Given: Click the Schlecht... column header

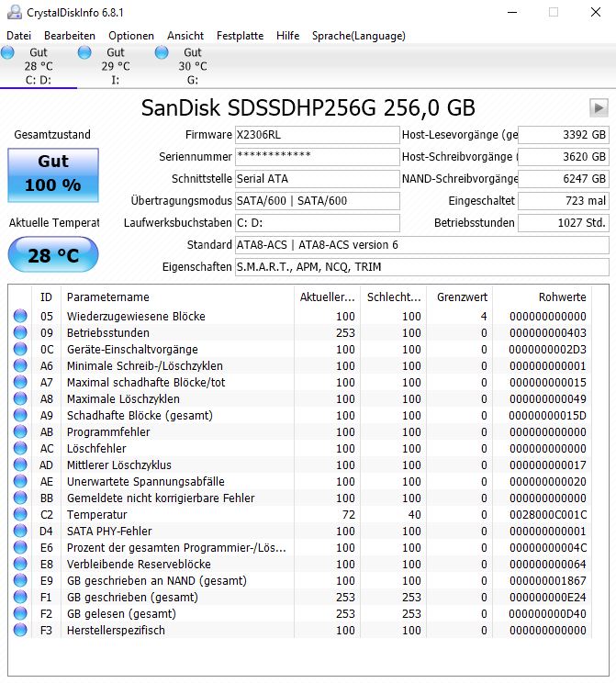Looking at the screenshot, I should pyautogui.click(x=394, y=297).
